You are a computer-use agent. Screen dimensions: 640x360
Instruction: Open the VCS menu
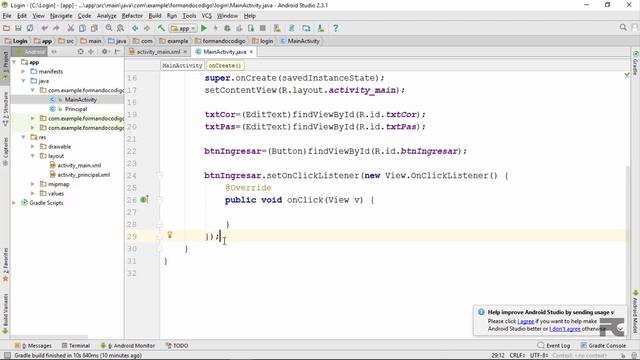click(x=207, y=16)
